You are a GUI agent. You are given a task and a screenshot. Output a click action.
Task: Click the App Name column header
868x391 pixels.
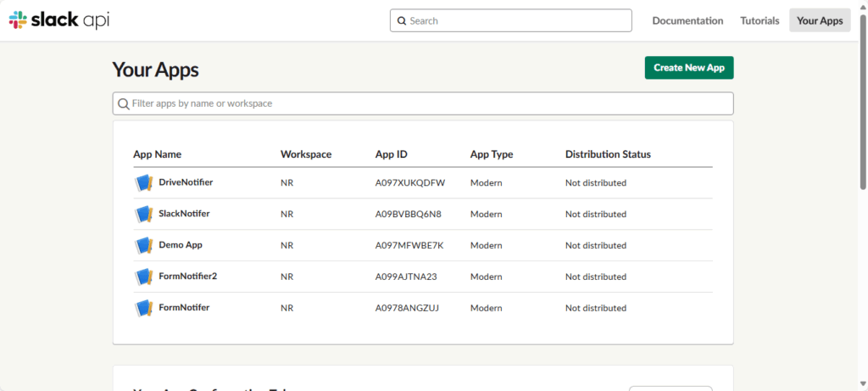click(x=157, y=154)
